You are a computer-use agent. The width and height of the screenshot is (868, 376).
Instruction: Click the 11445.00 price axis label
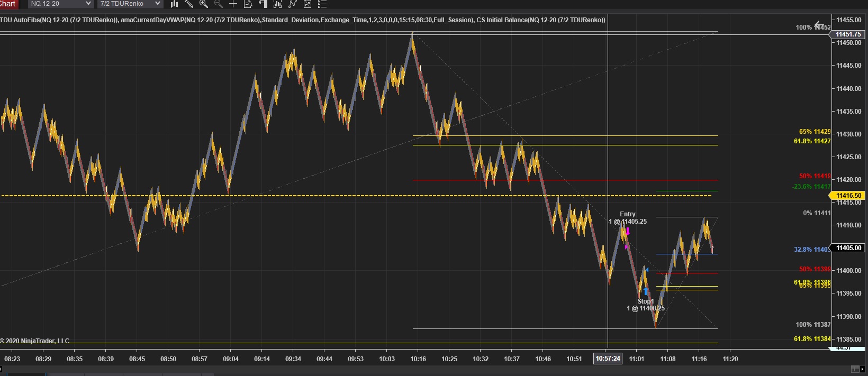(x=848, y=66)
